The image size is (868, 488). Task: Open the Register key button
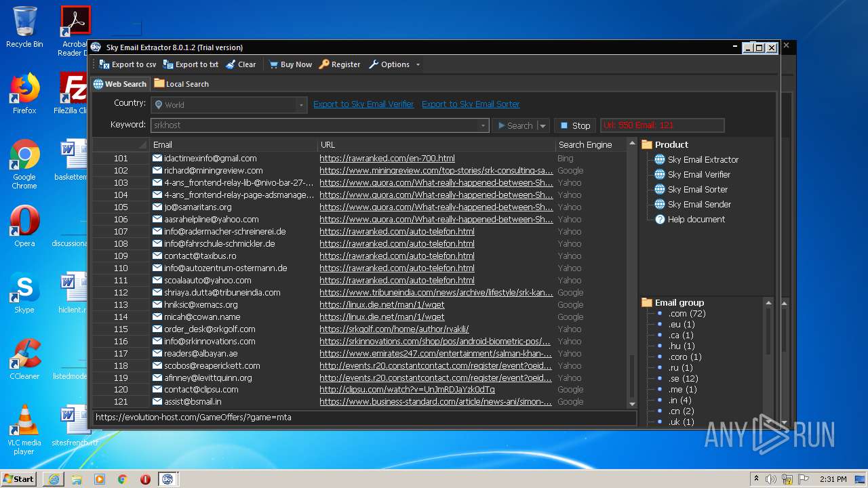[340, 64]
